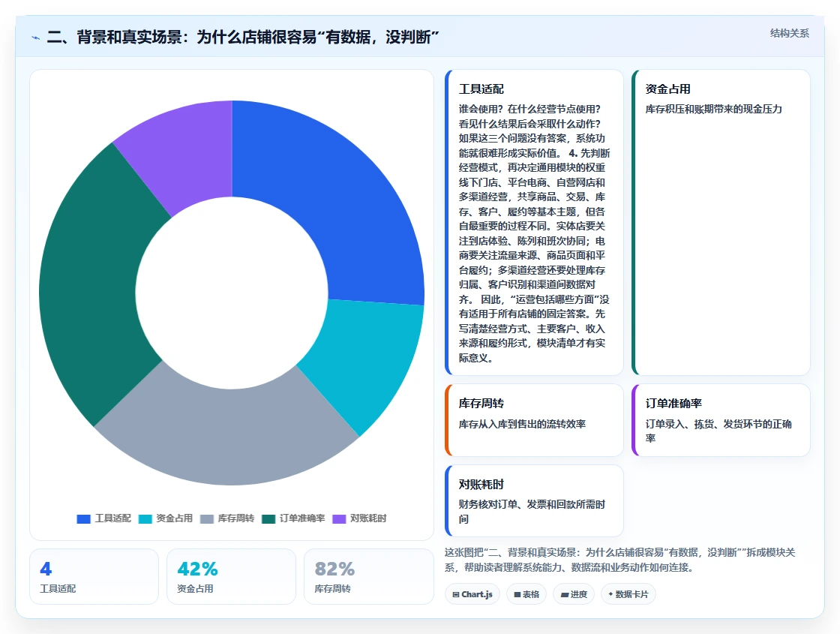Click the 进度 tag chip
This screenshot has width=840, height=634.
point(574,594)
